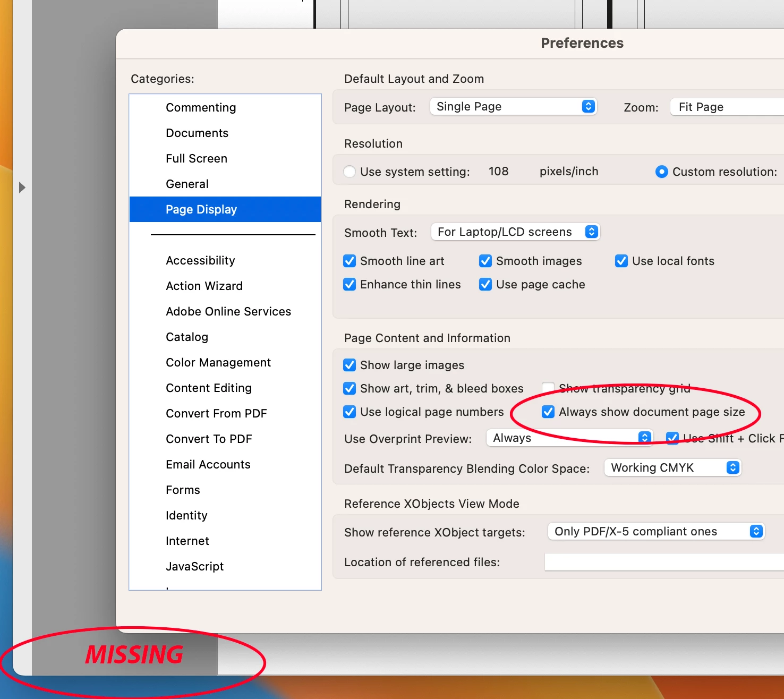784x699 pixels.
Task: Select the General category
Action: (x=225, y=184)
